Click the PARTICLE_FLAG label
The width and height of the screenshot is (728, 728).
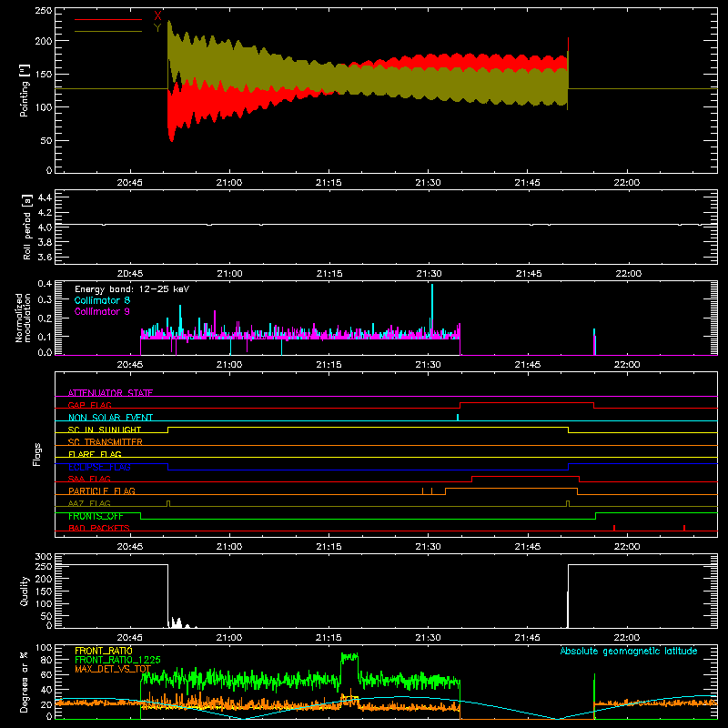pyautogui.click(x=102, y=490)
